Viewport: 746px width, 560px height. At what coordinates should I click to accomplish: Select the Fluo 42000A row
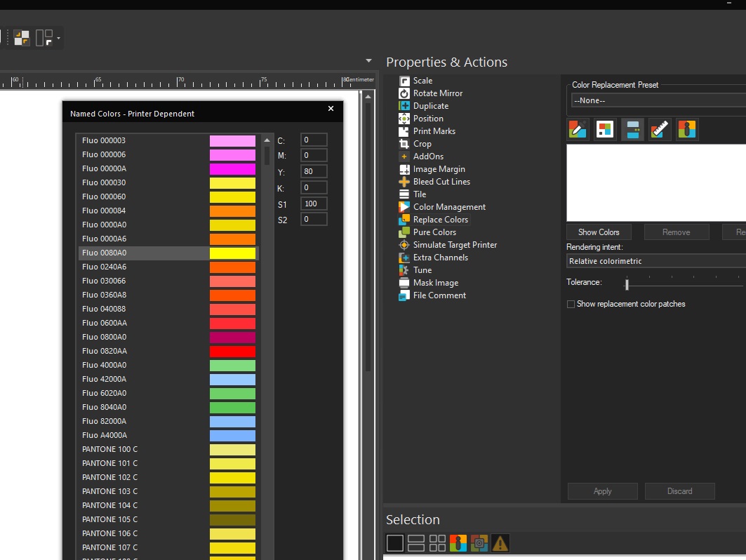click(x=168, y=379)
